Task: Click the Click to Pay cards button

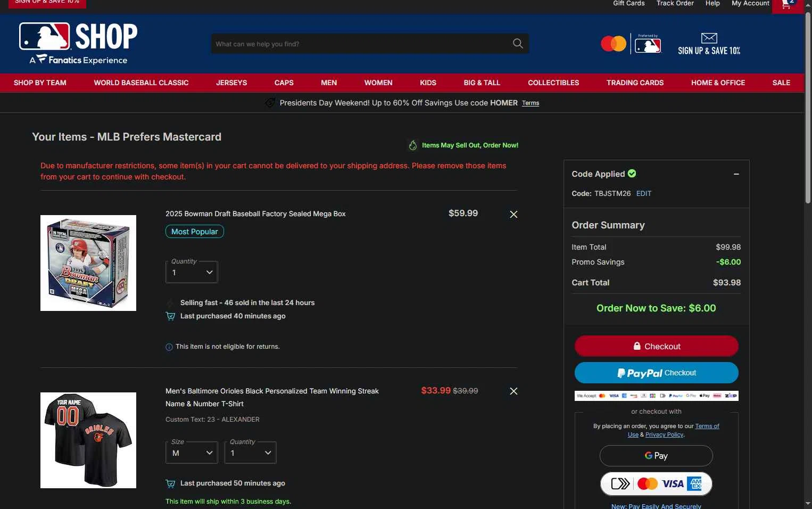Action: pos(656,483)
